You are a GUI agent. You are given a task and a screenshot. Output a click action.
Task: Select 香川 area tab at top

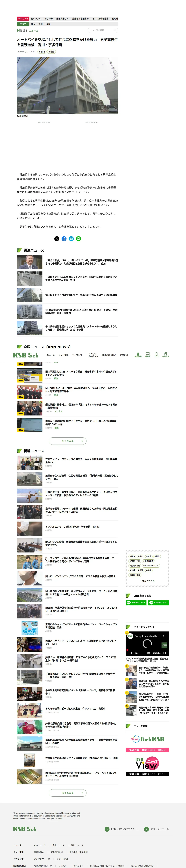[41, 24]
